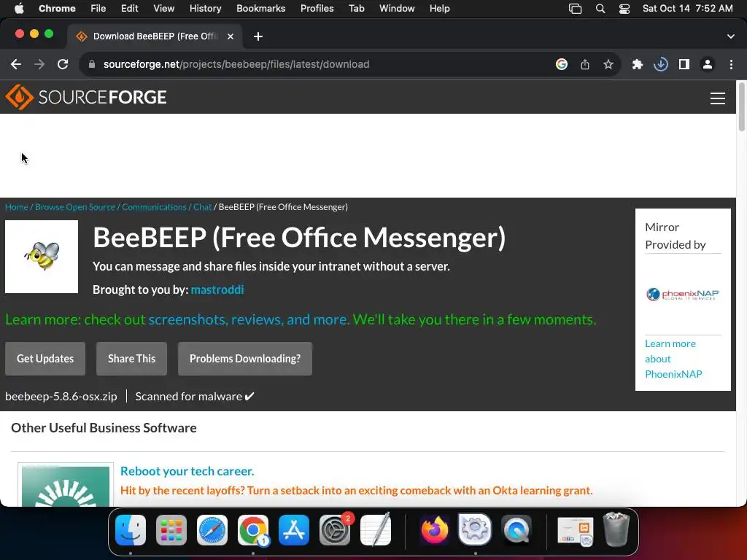Open the Chrome profile avatar icon
747x560 pixels.
click(x=708, y=64)
